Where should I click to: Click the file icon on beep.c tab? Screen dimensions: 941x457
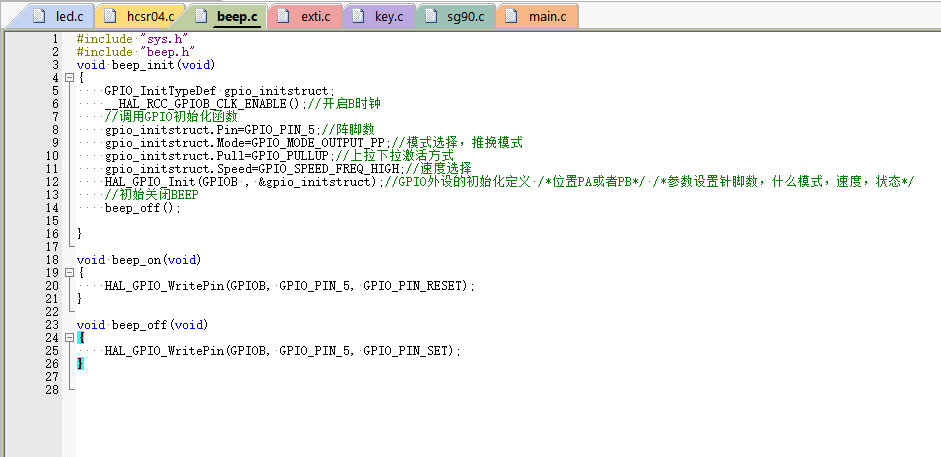tap(201, 16)
